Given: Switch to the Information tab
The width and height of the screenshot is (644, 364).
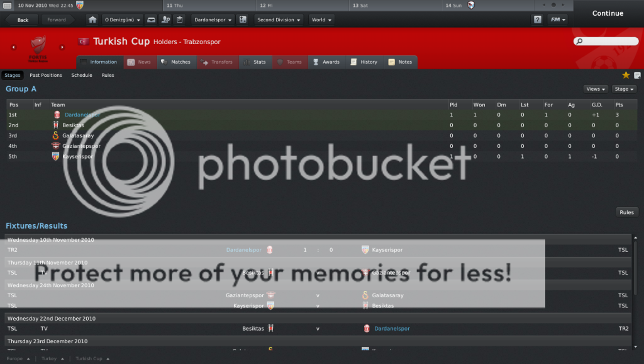Looking at the screenshot, I should point(99,62).
